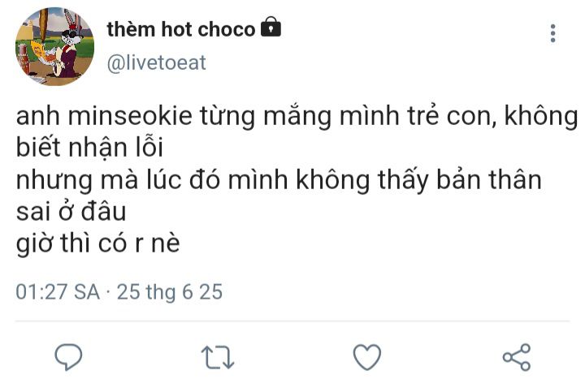Select the words bản thân in the tweet
The image size is (585, 392).
[489, 179]
